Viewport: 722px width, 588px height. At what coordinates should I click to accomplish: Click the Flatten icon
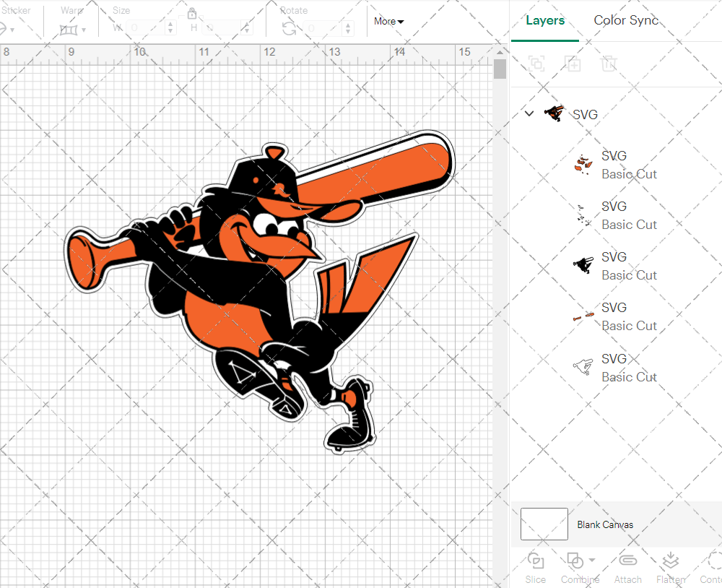pos(671,561)
